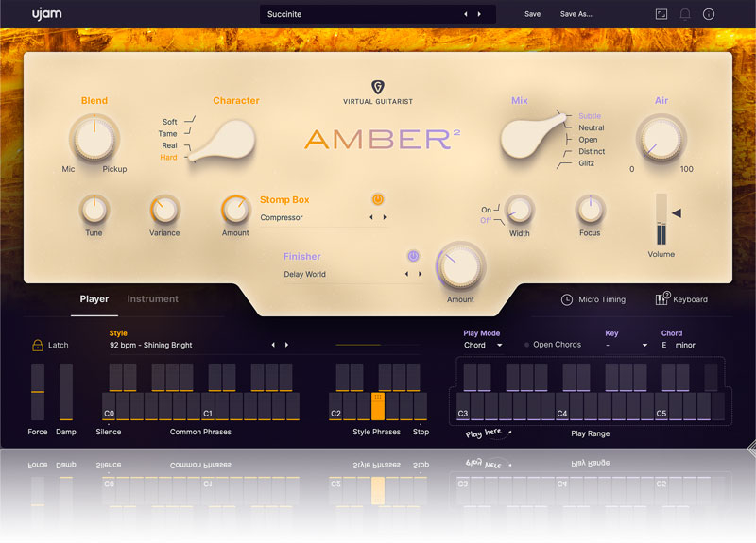This screenshot has width=756, height=543.
Task: Disable the Finisher power button
Action: [x=413, y=256]
